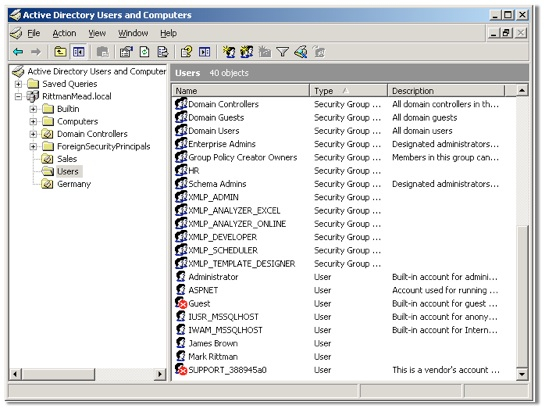This screenshot has width=548, height=410.
Task: Select the XMLP_DEVELOPER group entry
Action: pos(223,237)
